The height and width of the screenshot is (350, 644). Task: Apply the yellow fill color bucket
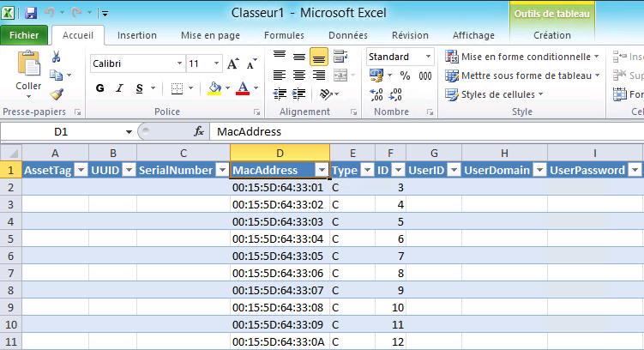coord(214,88)
